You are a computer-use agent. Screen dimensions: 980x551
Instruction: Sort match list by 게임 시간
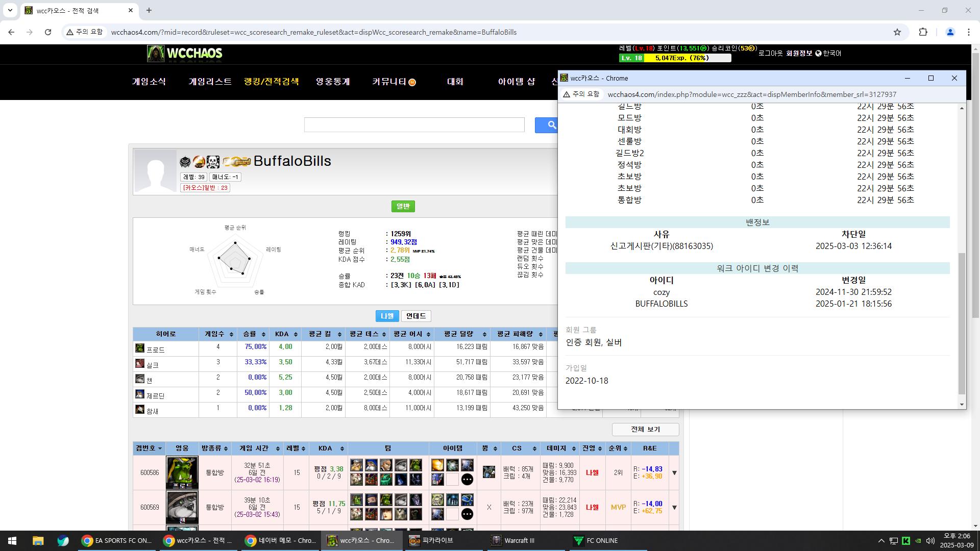(x=257, y=448)
